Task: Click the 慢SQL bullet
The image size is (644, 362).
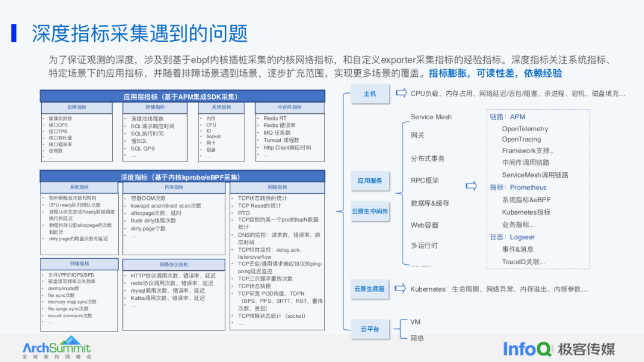Action: tap(139, 141)
